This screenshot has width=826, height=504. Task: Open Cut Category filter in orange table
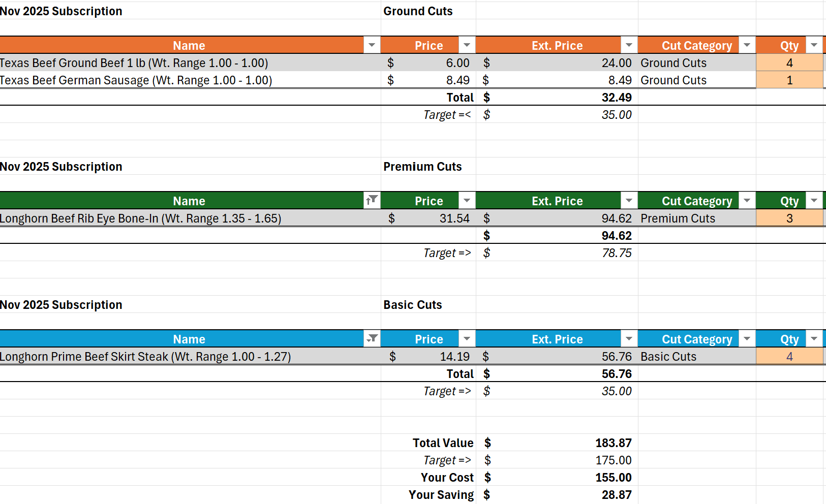click(x=747, y=45)
